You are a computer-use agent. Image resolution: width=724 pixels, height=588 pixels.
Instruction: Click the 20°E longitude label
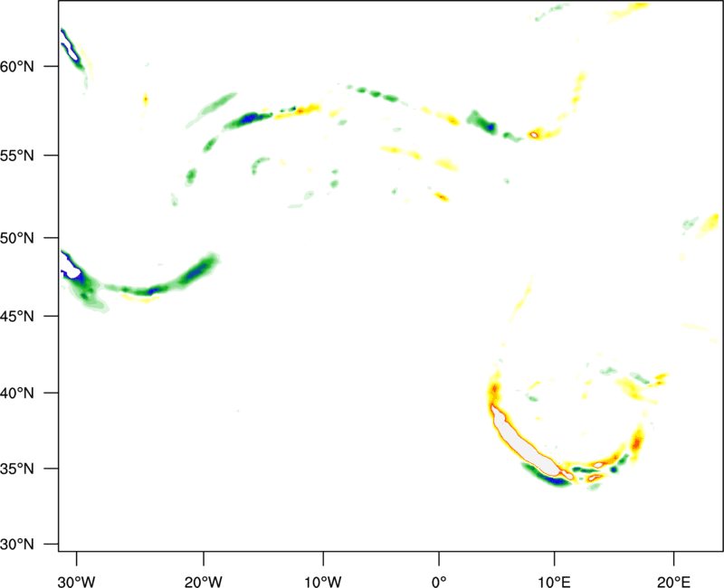point(674,582)
